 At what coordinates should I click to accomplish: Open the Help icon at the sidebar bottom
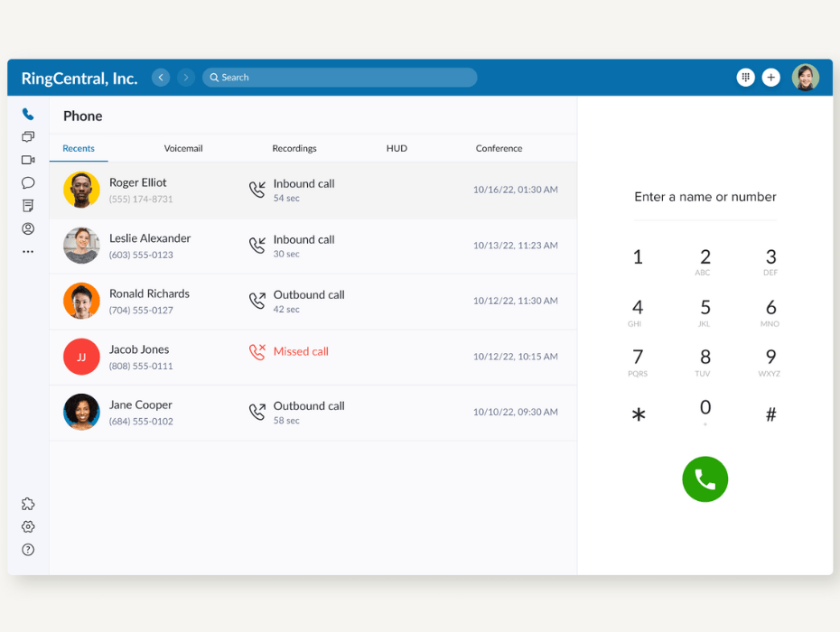tap(28, 549)
